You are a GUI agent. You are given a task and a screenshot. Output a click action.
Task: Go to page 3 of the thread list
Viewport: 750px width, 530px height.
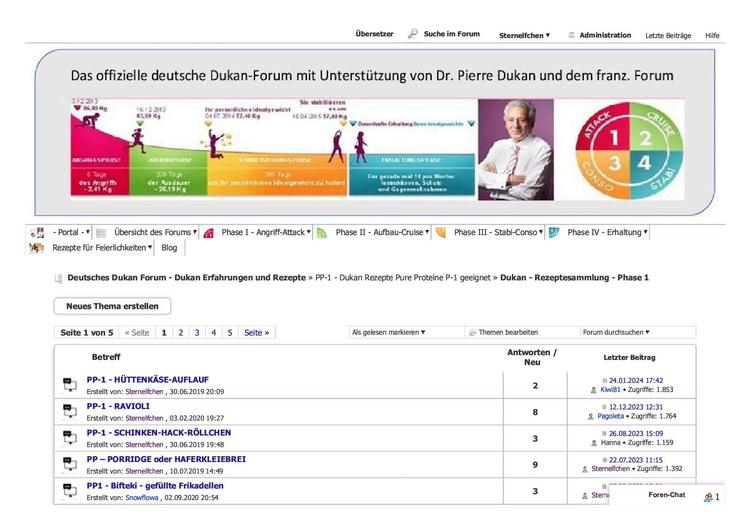197,332
